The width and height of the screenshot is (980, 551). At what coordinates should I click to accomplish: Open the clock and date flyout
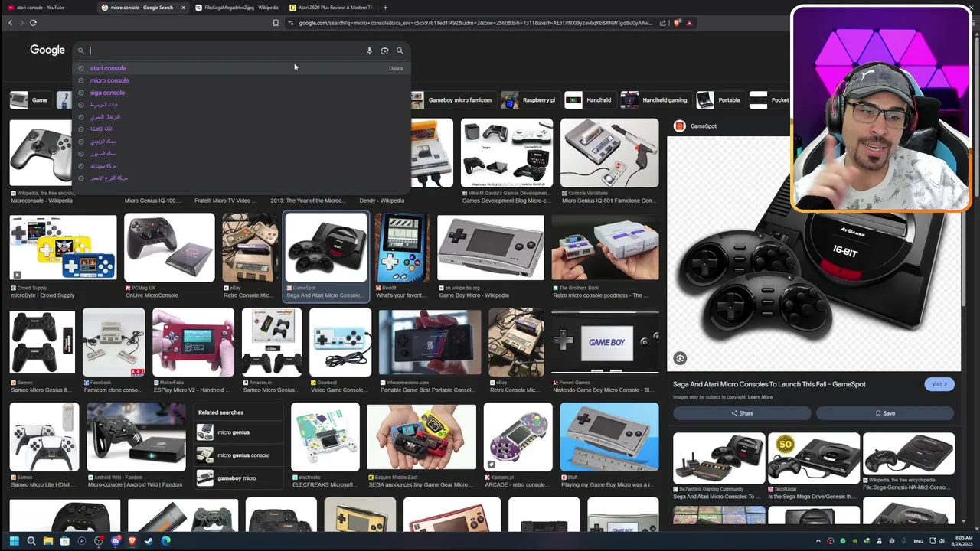pos(962,541)
